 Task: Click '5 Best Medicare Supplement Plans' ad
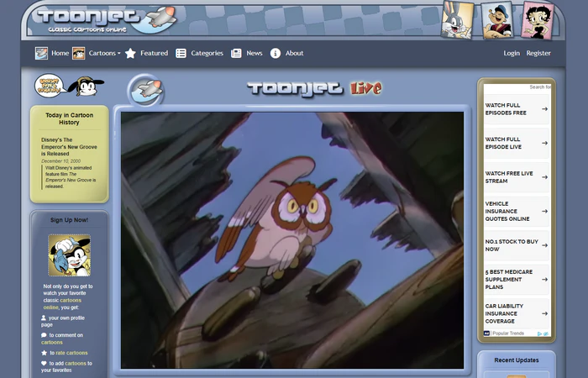pyautogui.click(x=517, y=280)
